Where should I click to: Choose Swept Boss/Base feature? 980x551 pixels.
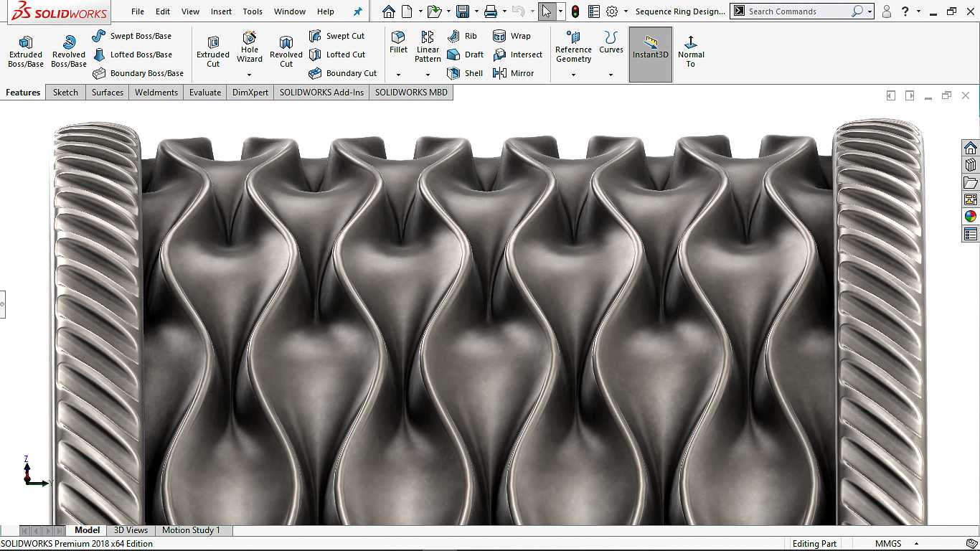point(132,36)
